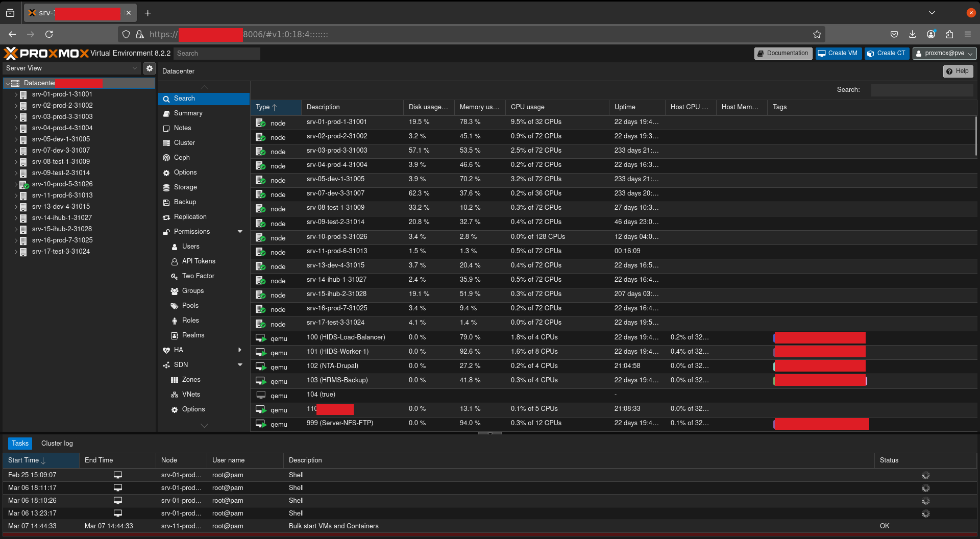Sort tasks by Start Time header

click(x=41, y=460)
